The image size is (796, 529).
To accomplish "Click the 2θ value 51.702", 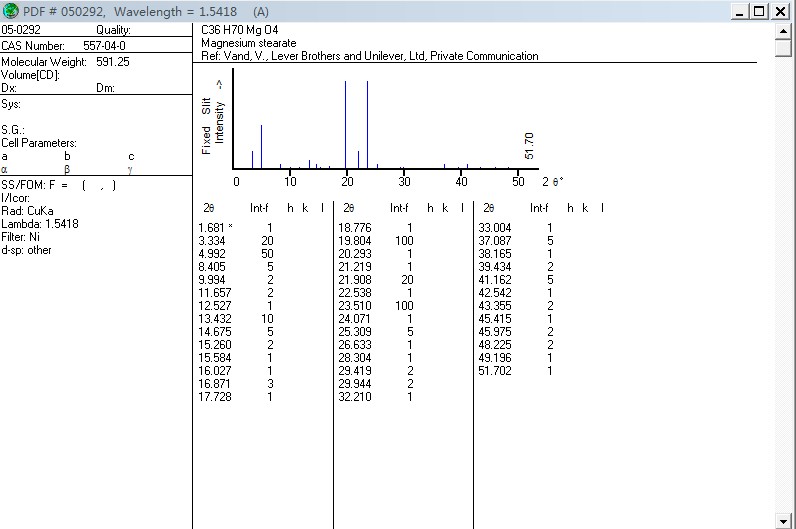I will pyautogui.click(x=495, y=371).
